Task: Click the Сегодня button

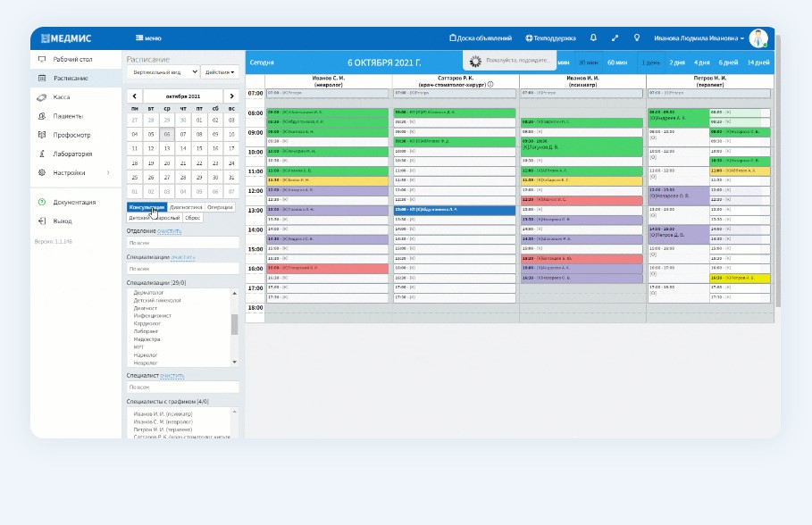Action: point(262,62)
